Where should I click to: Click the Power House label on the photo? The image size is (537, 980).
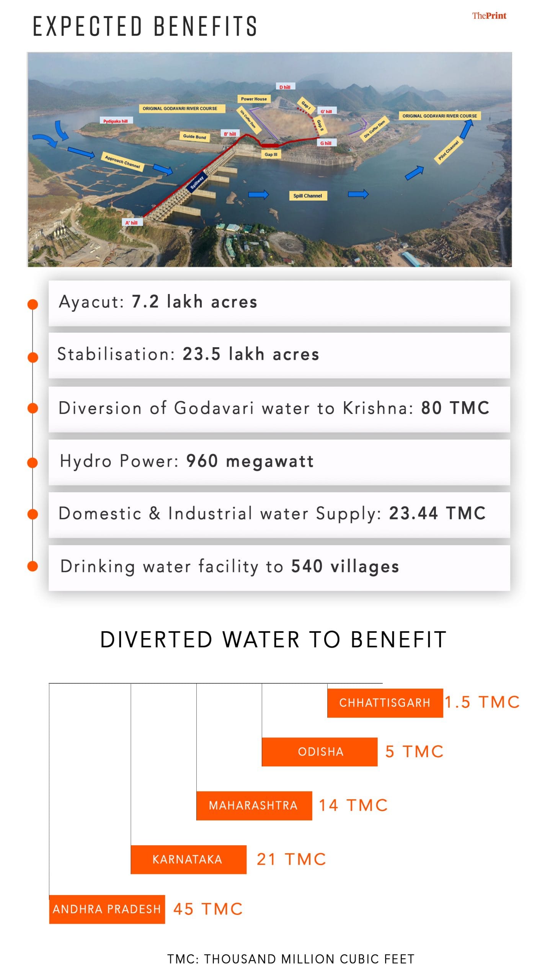pyautogui.click(x=254, y=99)
